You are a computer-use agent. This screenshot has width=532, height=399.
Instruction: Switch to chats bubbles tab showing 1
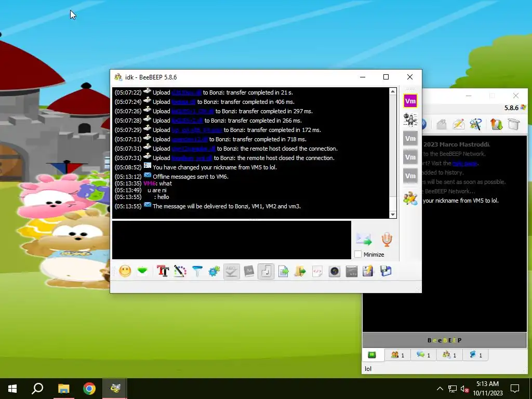tap(423, 355)
